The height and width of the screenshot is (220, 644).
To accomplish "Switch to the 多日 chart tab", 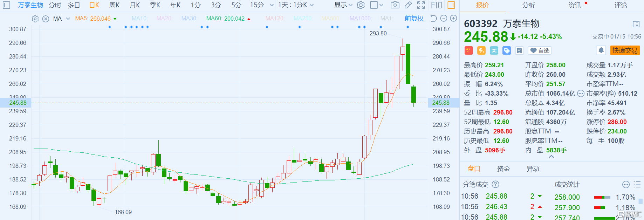I will [x=74, y=5].
